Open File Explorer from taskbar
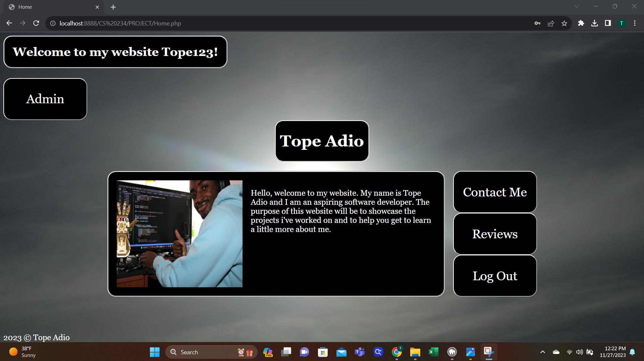Image resolution: width=644 pixels, height=361 pixels. 415,352
